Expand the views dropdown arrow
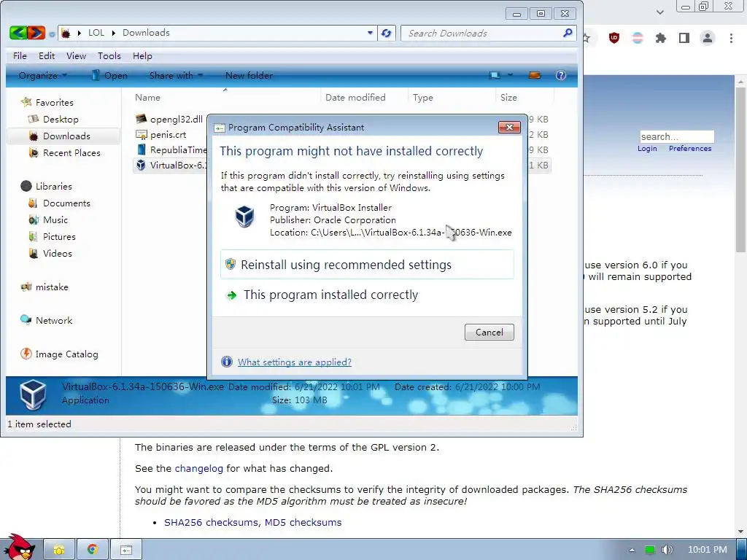The image size is (747, 560). click(510, 75)
